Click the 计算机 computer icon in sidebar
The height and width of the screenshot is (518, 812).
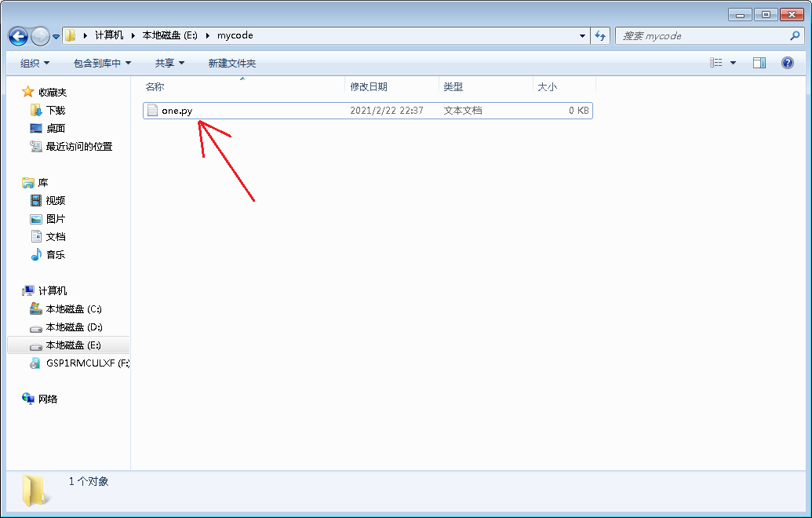(28, 290)
